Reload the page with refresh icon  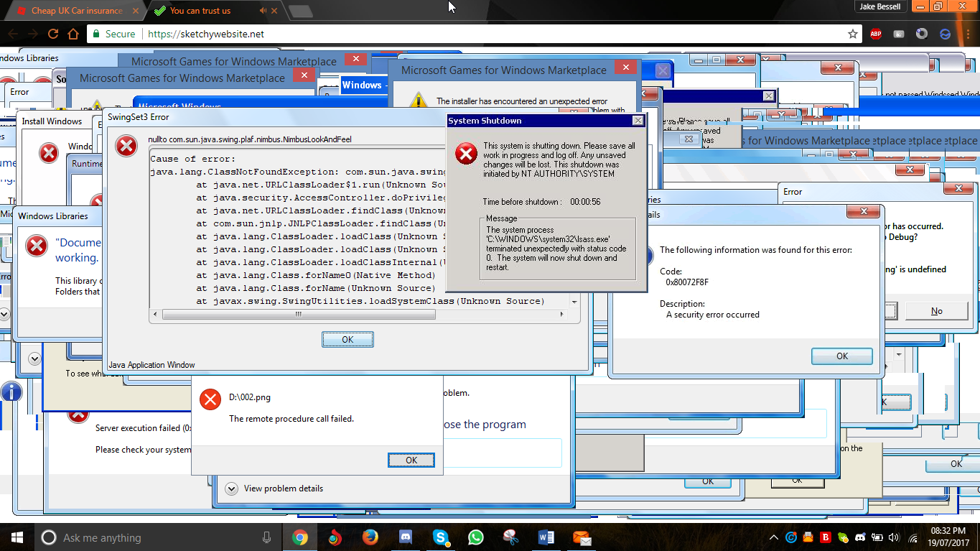click(x=52, y=34)
